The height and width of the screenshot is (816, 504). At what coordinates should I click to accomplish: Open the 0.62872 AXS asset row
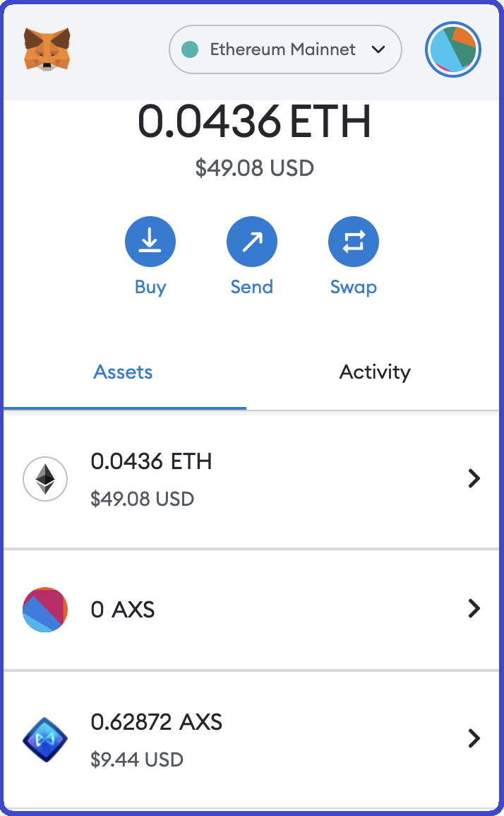tap(251, 740)
